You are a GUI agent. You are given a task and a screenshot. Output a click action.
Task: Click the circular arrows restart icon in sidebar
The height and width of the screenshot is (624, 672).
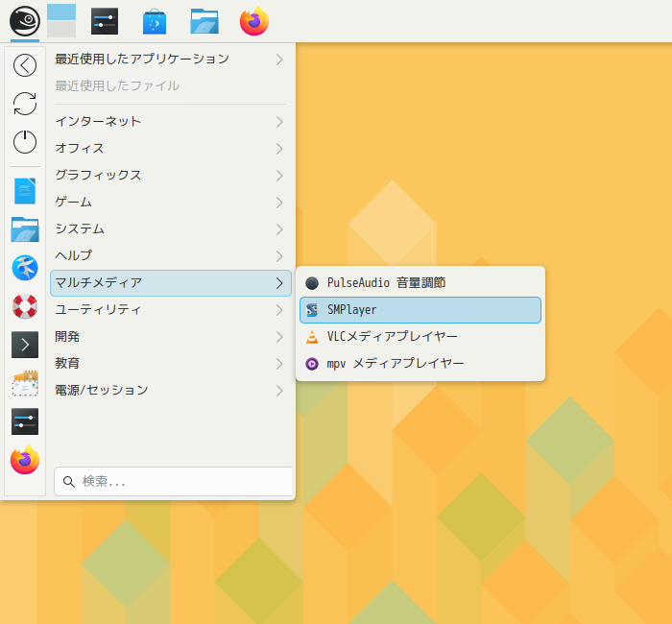(25, 104)
